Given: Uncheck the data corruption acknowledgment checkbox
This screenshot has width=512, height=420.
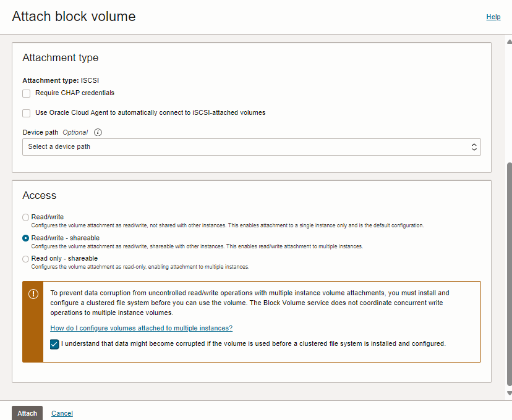Looking at the screenshot, I should (x=55, y=344).
